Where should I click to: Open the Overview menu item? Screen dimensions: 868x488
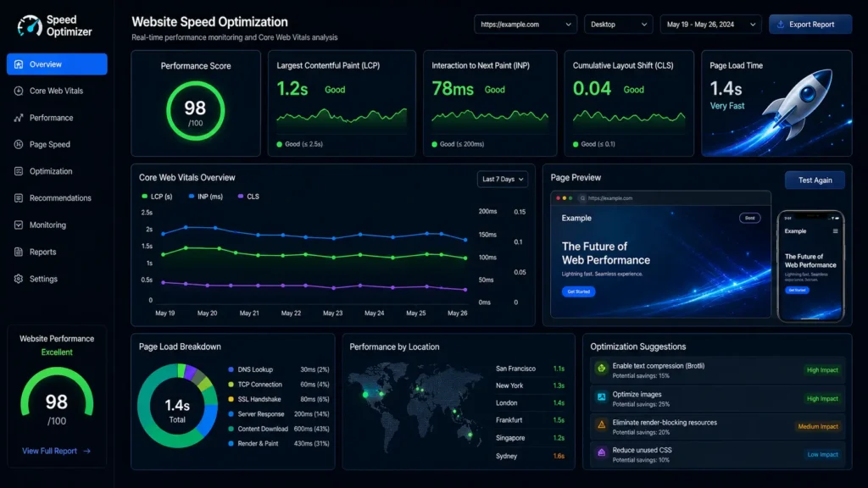(57, 64)
